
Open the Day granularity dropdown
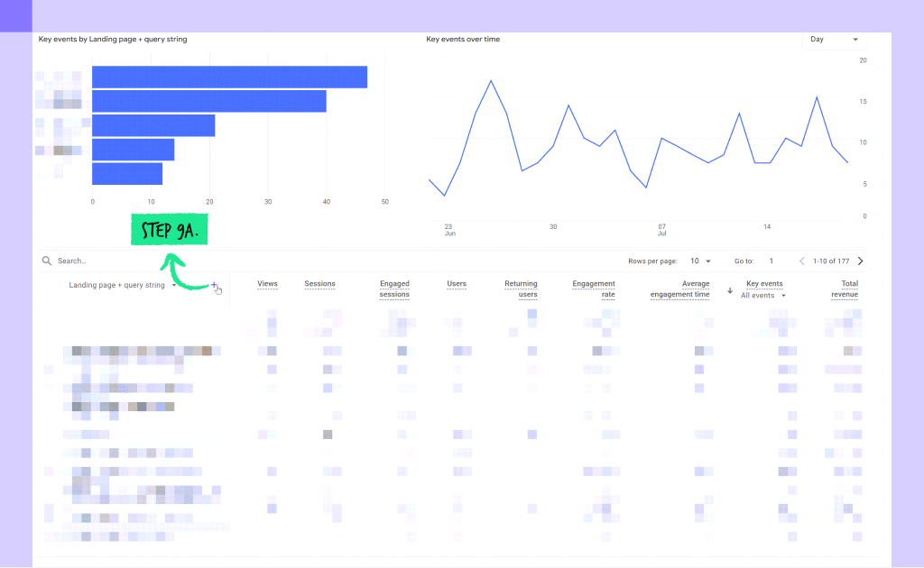click(x=834, y=40)
